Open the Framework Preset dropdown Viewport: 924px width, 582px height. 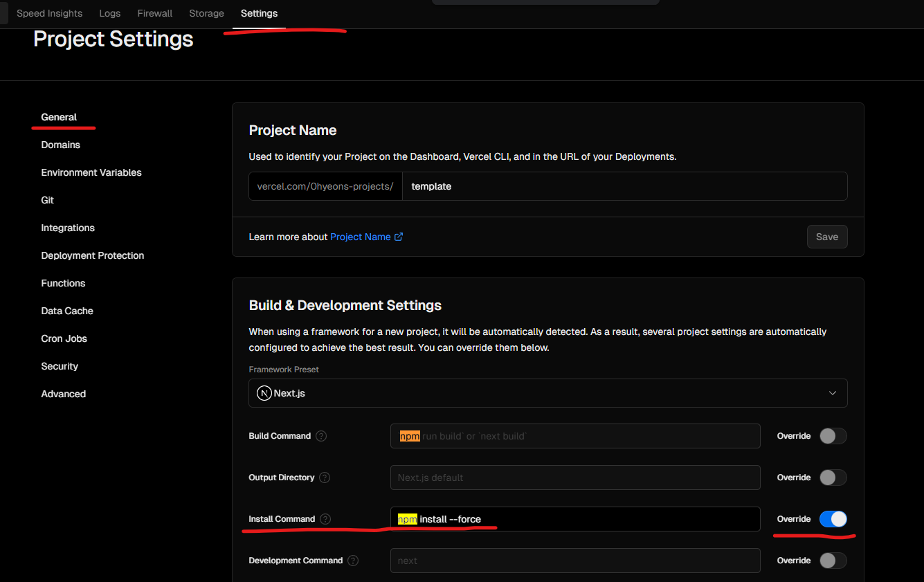tap(548, 393)
